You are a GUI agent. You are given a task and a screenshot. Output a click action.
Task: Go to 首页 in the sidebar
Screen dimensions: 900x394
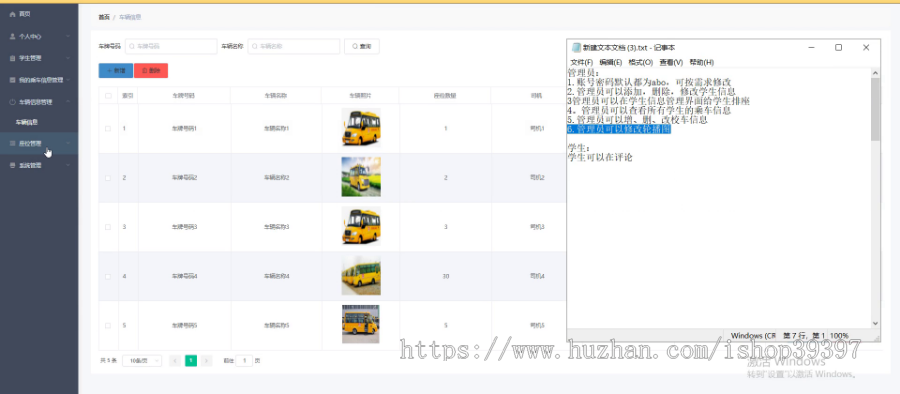[24, 14]
